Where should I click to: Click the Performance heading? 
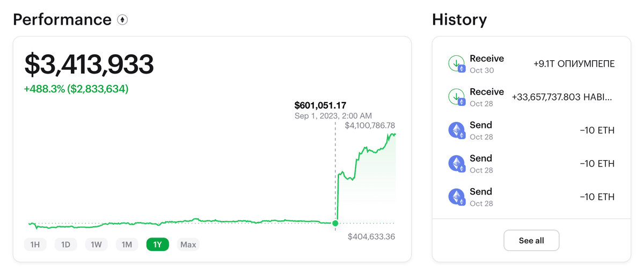coord(62,20)
